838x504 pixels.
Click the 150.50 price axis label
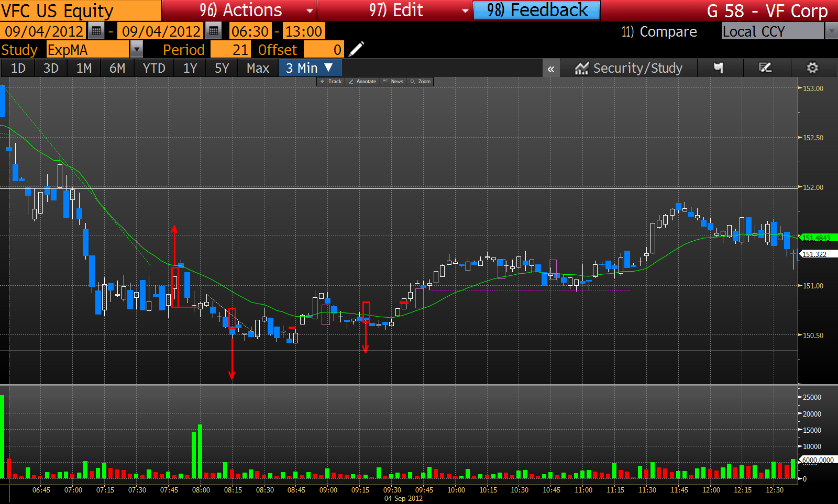[813, 335]
